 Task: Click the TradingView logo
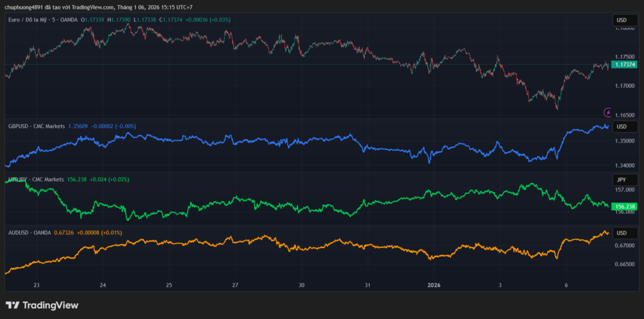42,305
